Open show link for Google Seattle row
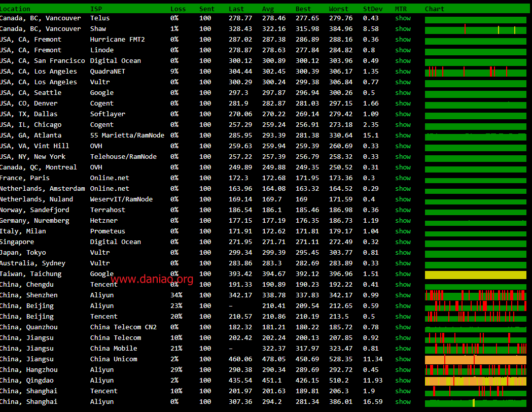 (x=403, y=93)
